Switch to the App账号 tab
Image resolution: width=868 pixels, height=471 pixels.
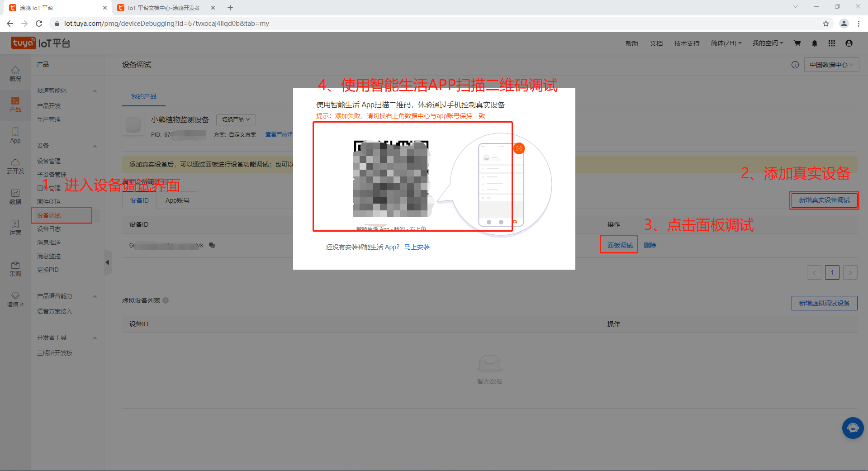coord(177,200)
